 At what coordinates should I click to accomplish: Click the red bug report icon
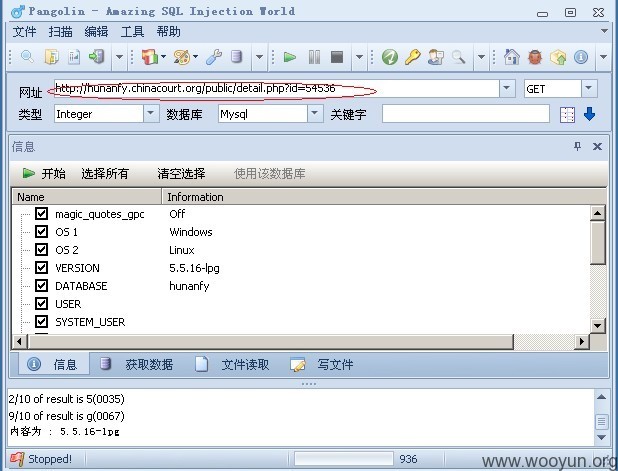[535, 57]
